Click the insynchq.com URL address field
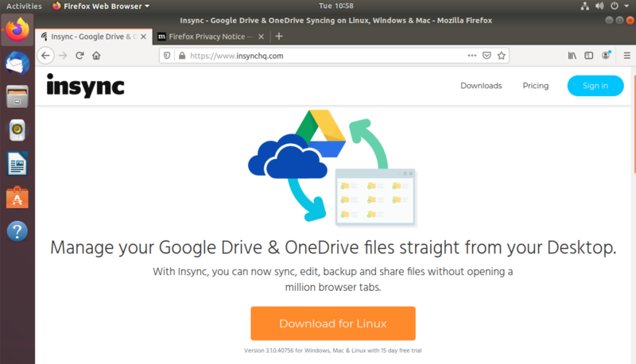 pos(318,56)
